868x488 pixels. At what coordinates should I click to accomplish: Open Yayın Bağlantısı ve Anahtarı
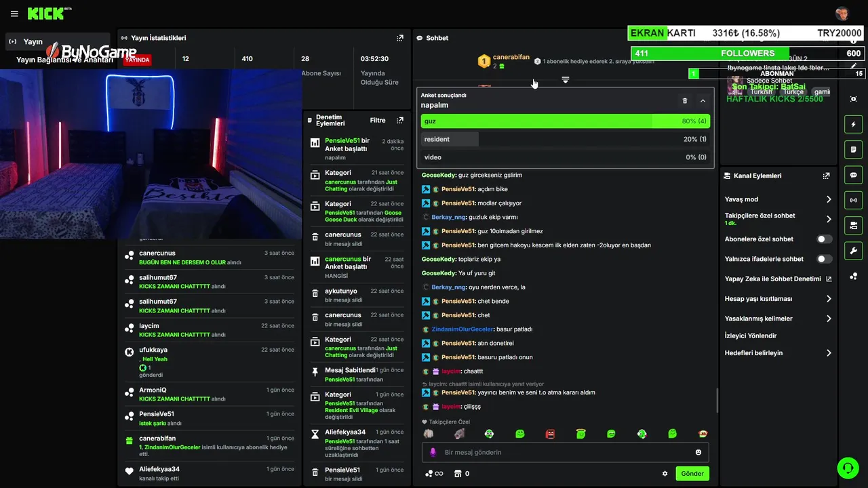click(64, 60)
